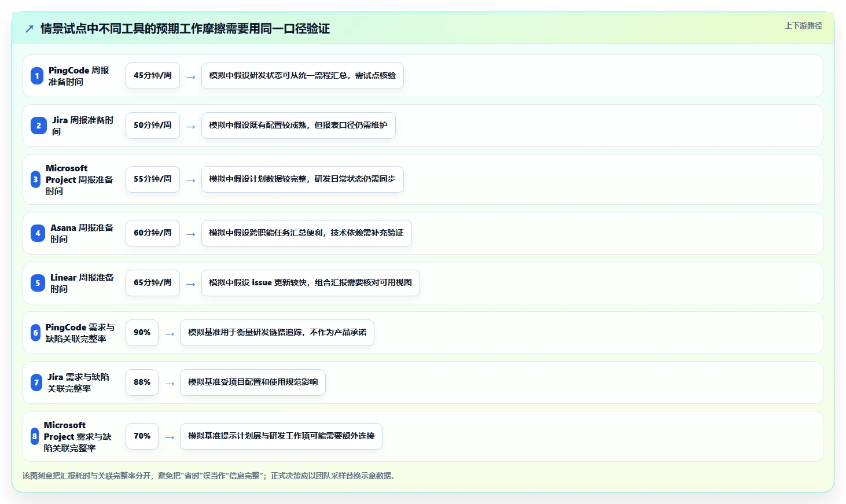The height and width of the screenshot is (504, 846).
Task: Select the number 8 step badge
Action: (35, 436)
